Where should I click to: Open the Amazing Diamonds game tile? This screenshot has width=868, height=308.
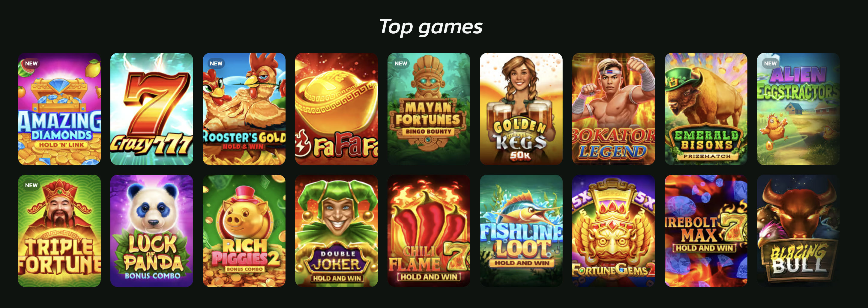pos(59,109)
